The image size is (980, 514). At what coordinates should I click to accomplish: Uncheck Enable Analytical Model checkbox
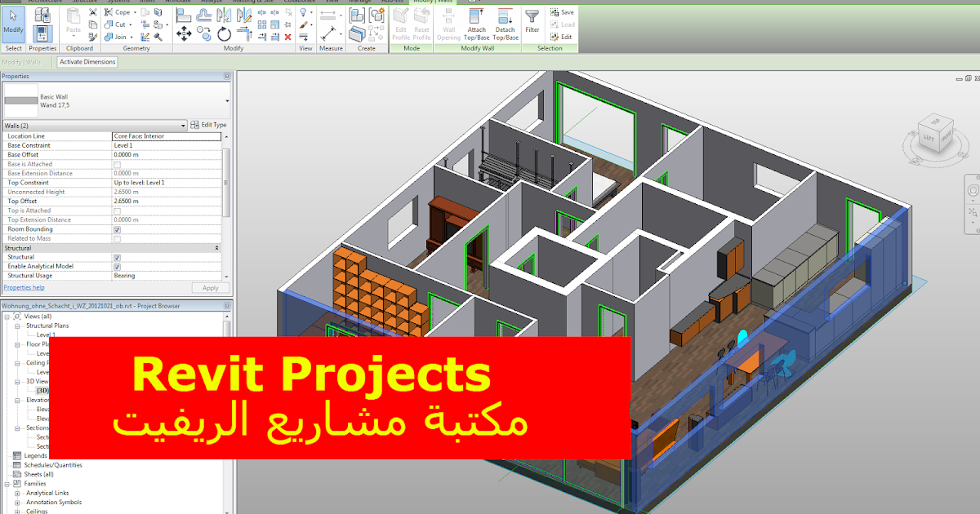(117, 267)
